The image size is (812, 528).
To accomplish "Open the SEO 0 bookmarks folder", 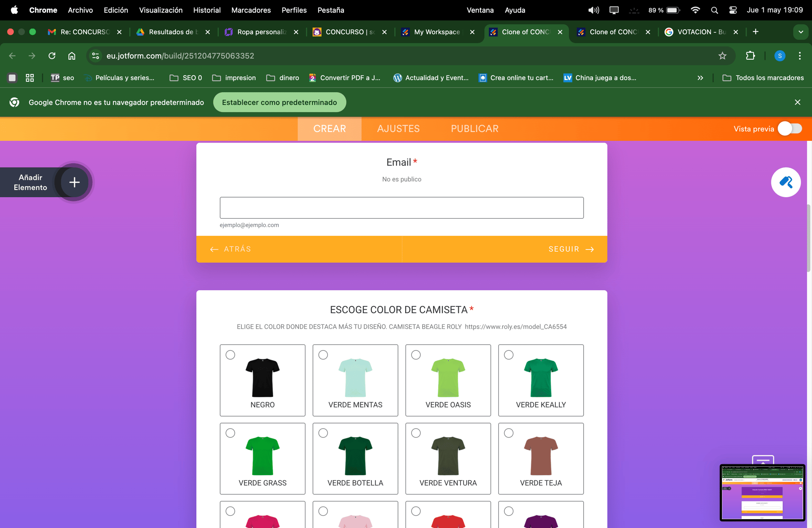I will point(186,78).
